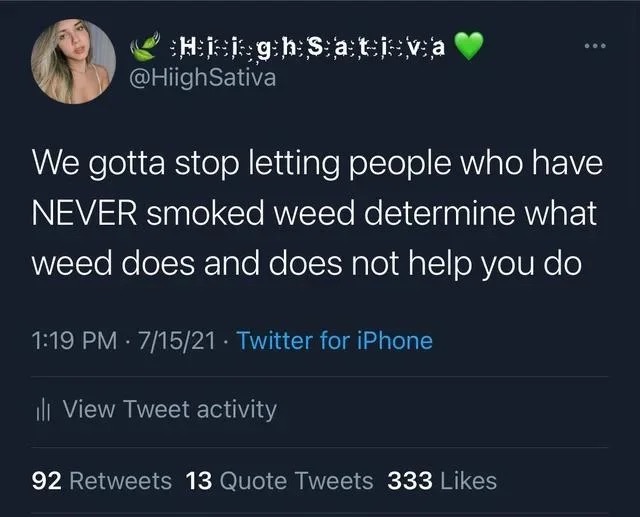Screen dimensions: 640x517
Task: Click the tweet's last line ending "help you do"
Action: pyautogui.click(x=307, y=264)
